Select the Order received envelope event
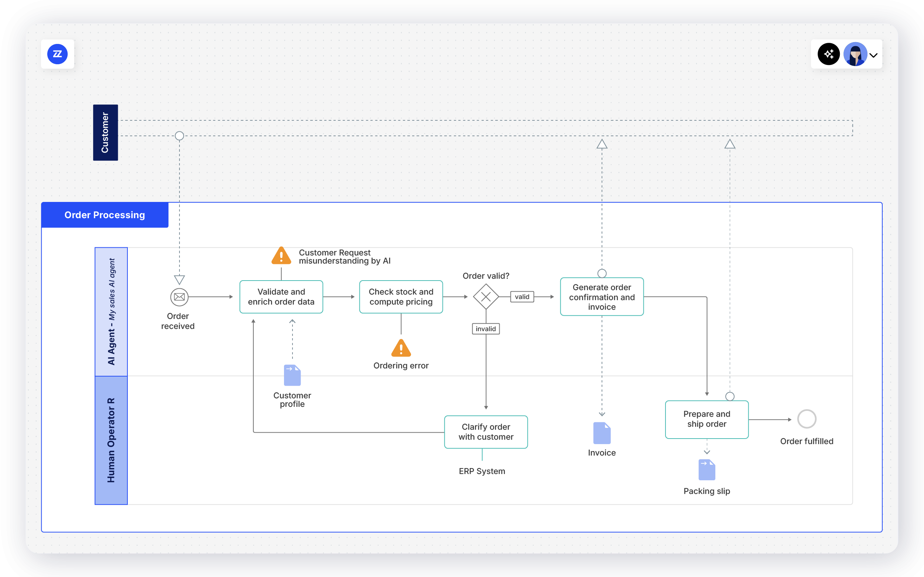The height and width of the screenshot is (577, 924). (179, 297)
